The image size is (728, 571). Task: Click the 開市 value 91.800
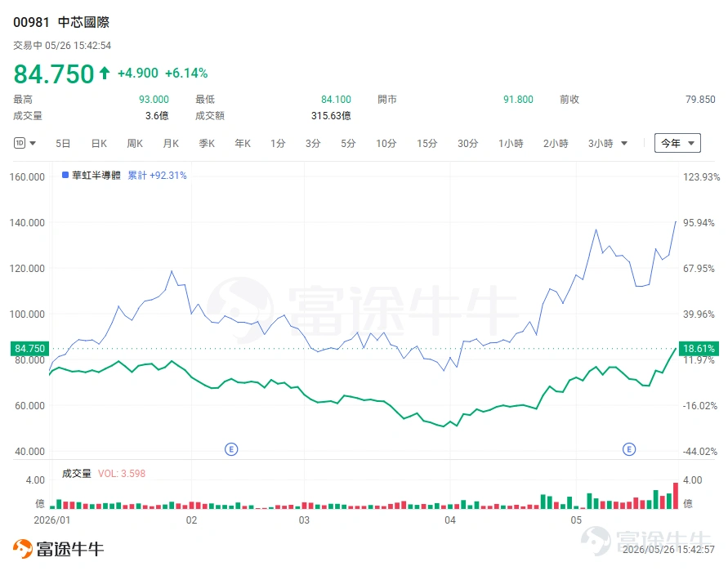tap(518, 100)
